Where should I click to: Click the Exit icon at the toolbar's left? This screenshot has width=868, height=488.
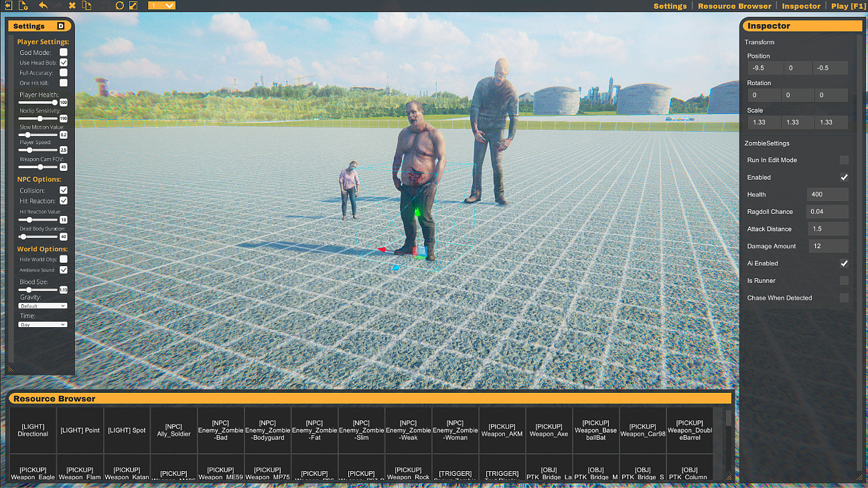point(9,5)
